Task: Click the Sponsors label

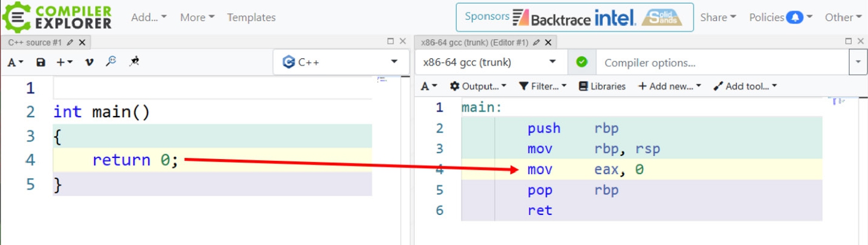Action: tap(487, 16)
